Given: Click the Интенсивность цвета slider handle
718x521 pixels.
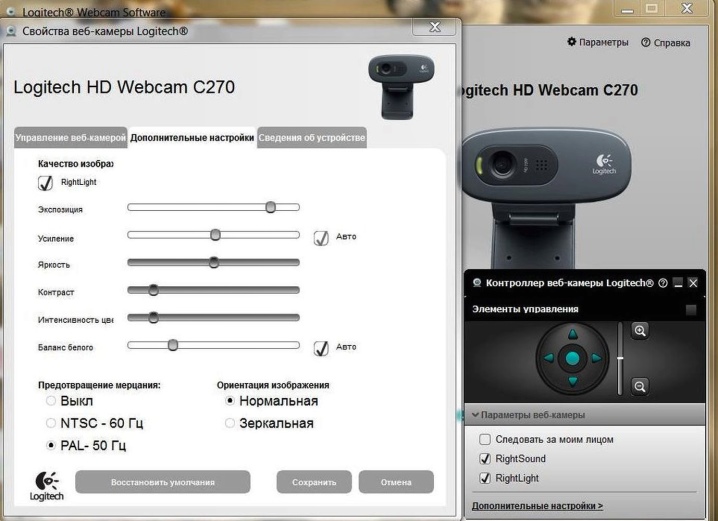Looking at the screenshot, I should point(154,317).
